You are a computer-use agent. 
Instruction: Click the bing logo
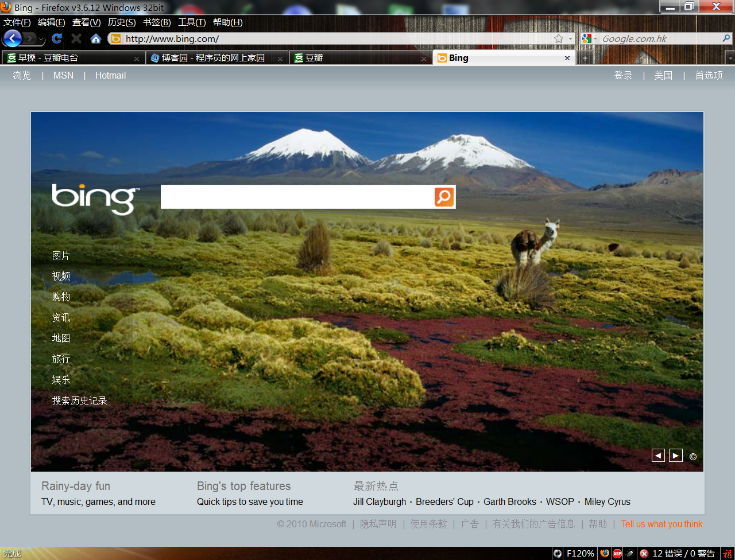point(95,199)
